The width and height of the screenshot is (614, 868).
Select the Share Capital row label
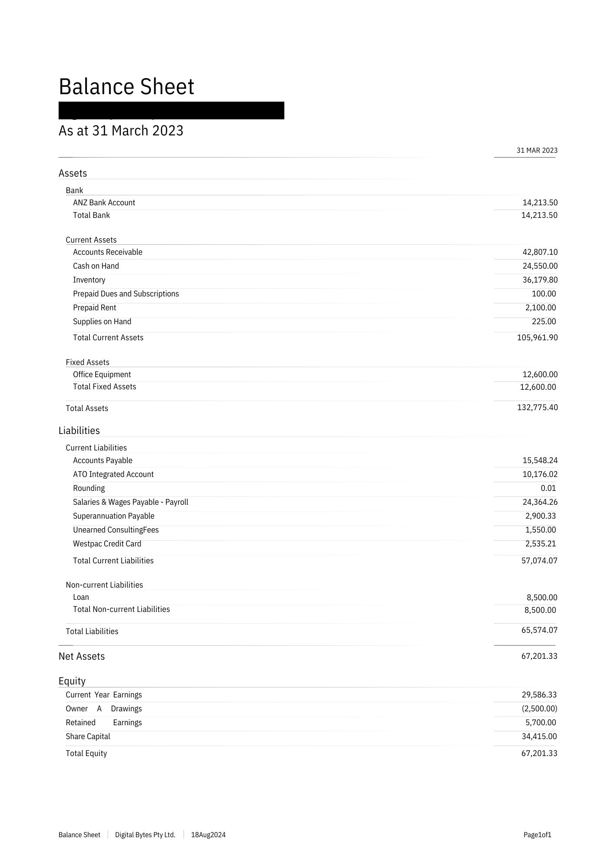pos(88,736)
